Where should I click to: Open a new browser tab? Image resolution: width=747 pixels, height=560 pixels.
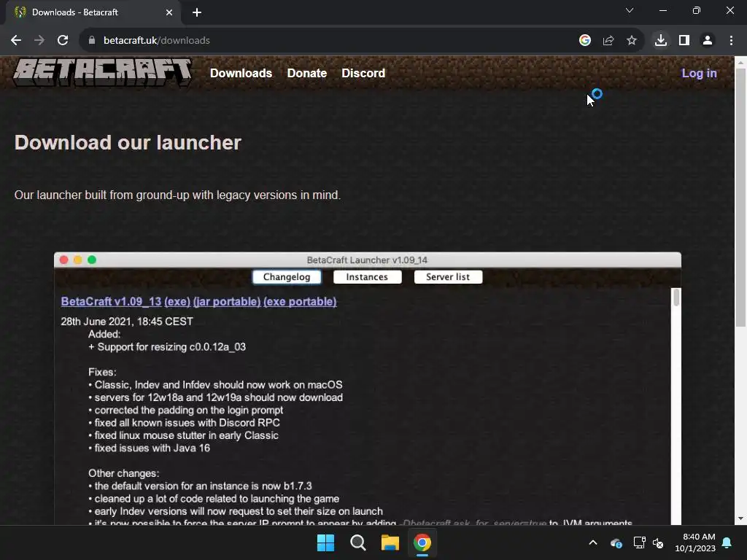pyautogui.click(x=197, y=12)
